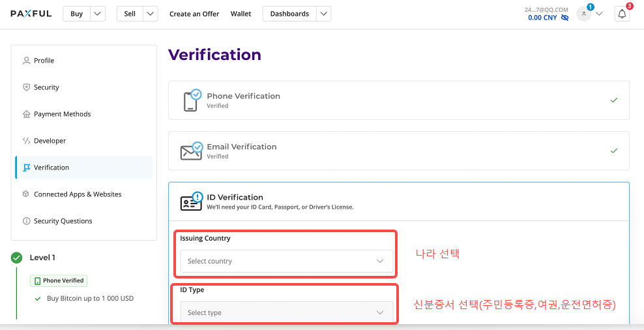Click the user avatar icon
This screenshot has height=330, width=644.
tap(583, 14)
